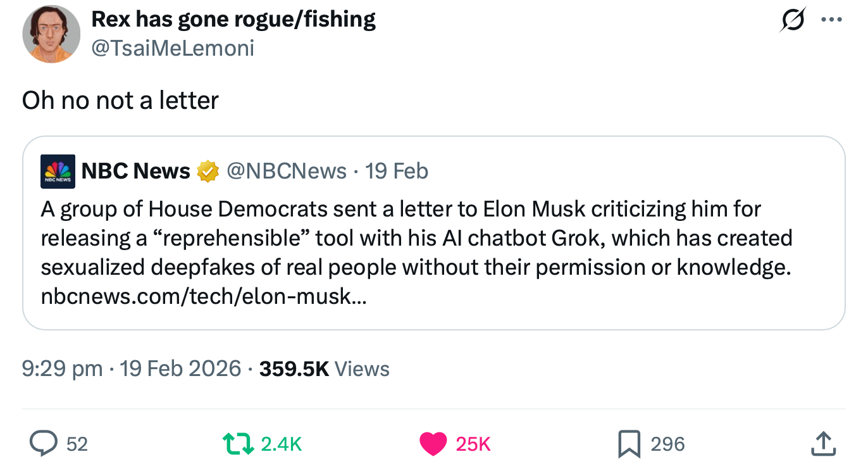Click the gold verified badge near NBC News

pyautogui.click(x=208, y=172)
